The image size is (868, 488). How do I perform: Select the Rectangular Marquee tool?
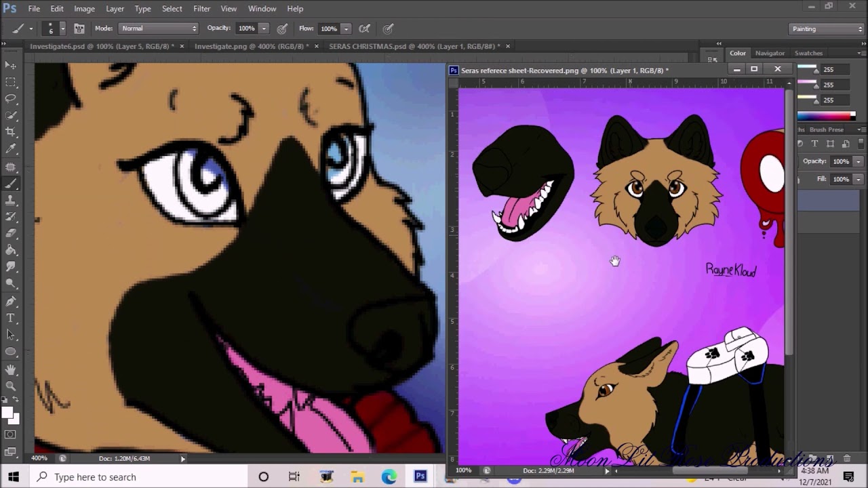tap(11, 82)
